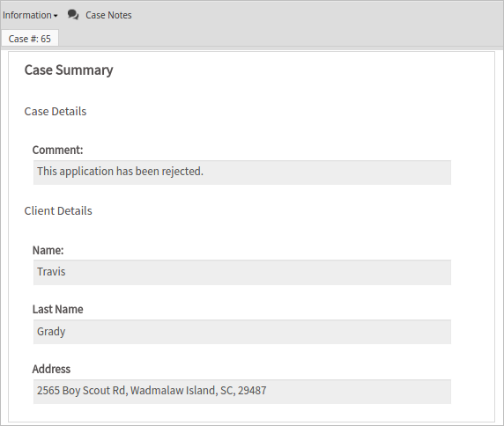This screenshot has height=426, width=504.
Task: Open the Case Notes link
Action: pyautogui.click(x=108, y=15)
